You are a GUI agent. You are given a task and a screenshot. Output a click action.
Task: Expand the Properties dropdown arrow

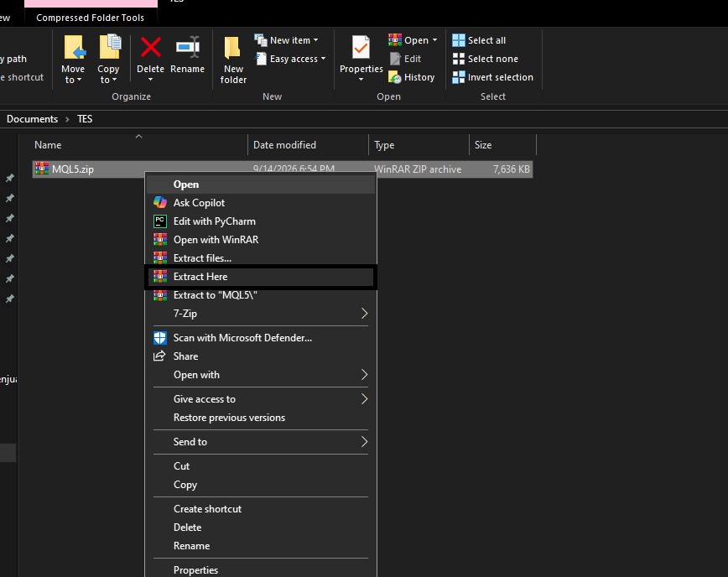(361, 80)
